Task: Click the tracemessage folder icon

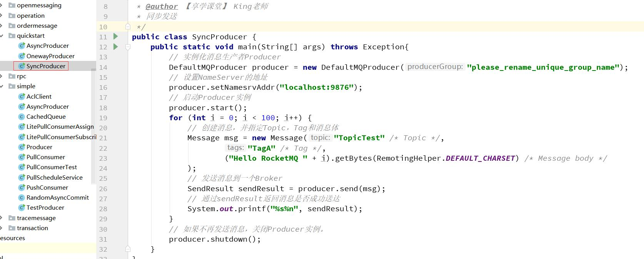Action: pos(12,218)
